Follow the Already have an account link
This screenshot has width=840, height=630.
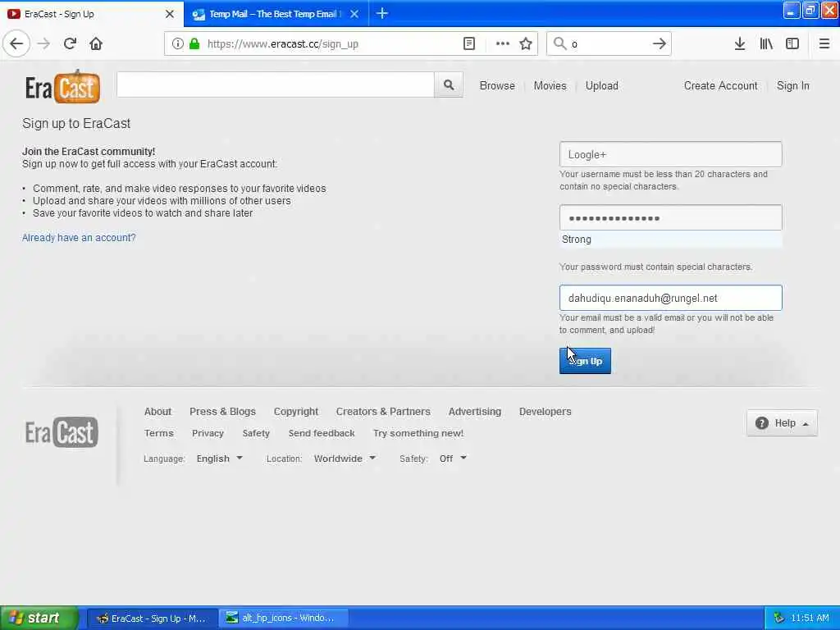[x=79, y=237]
